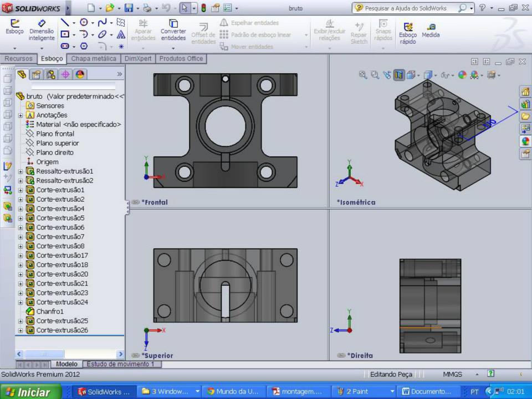
Task: Toggle the section view button
Action: (399, 75)
